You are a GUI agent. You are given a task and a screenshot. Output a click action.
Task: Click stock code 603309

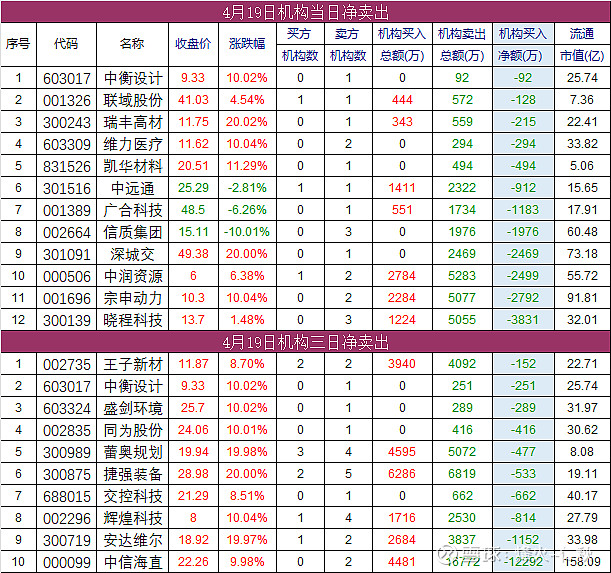(x=67, y=145)
